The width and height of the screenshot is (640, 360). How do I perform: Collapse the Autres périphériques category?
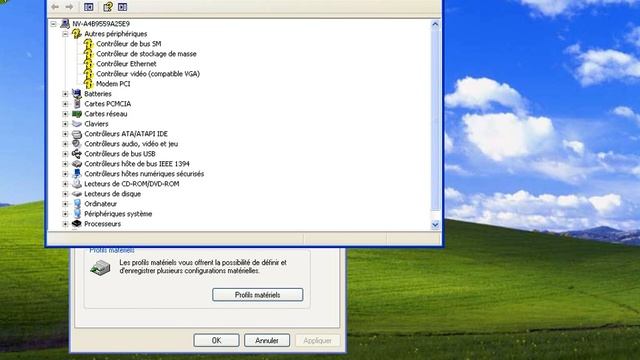coord(65,34)
